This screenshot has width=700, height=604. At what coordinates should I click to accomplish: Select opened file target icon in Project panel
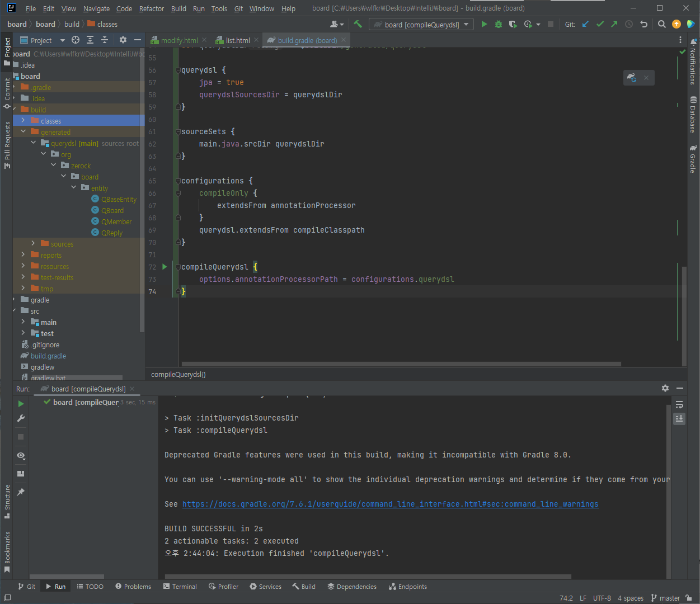click(75, 40)
